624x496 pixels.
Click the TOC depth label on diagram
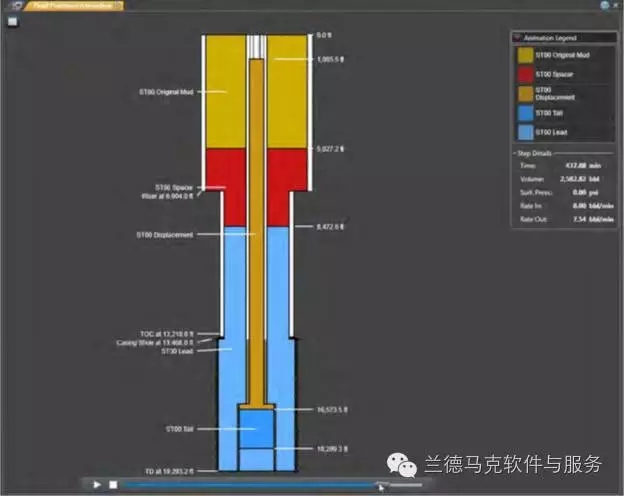(166, 333)
